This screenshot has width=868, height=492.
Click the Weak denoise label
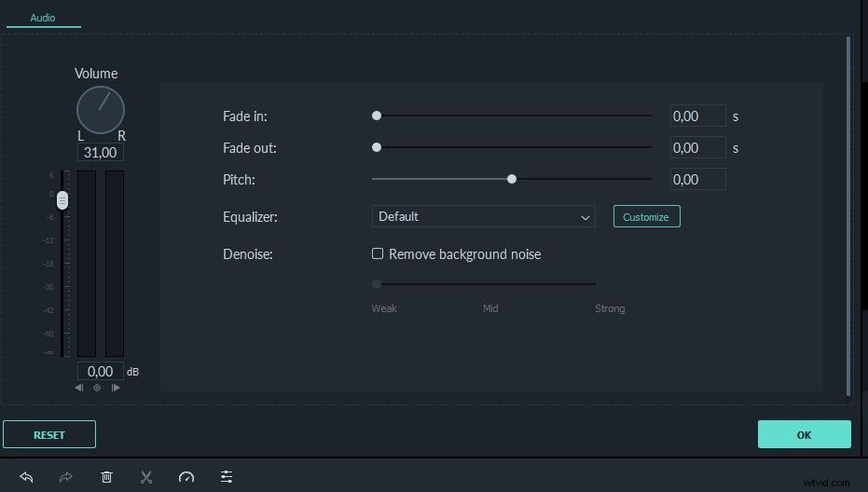383,308
